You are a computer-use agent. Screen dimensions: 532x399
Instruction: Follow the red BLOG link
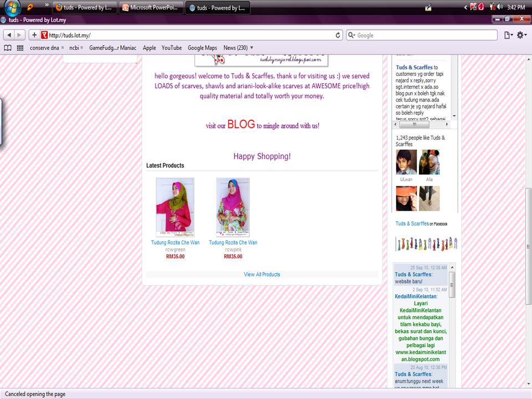[x=241, y=124]
